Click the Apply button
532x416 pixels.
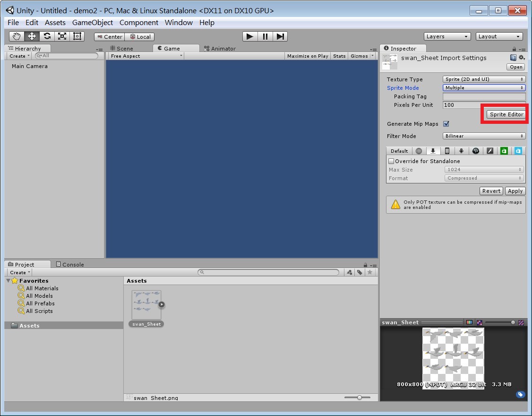[x=515, y=191]
